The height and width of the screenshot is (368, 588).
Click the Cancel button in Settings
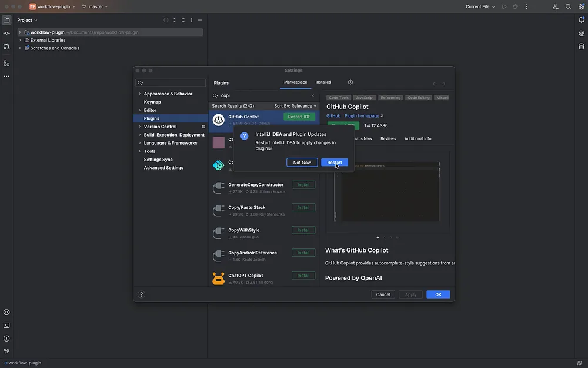[383, 295]
